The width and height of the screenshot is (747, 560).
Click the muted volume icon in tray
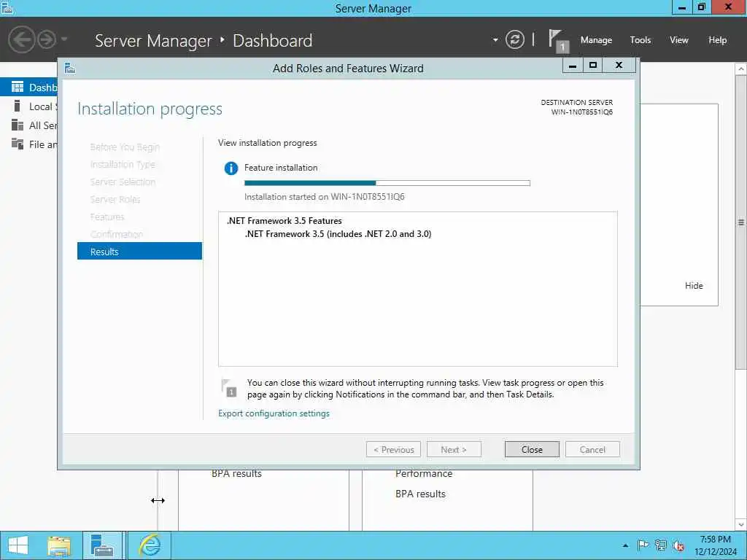[x=678, y=545]
